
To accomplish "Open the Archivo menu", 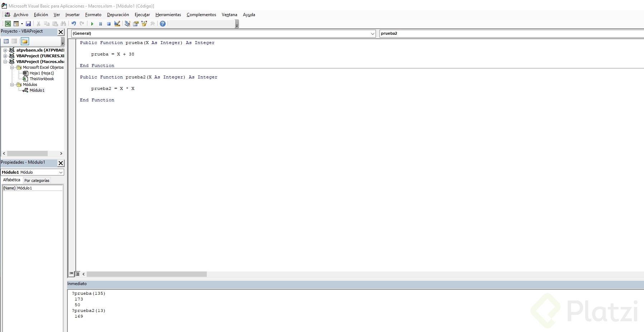I will pyautogui.click(x=21, y=15).
